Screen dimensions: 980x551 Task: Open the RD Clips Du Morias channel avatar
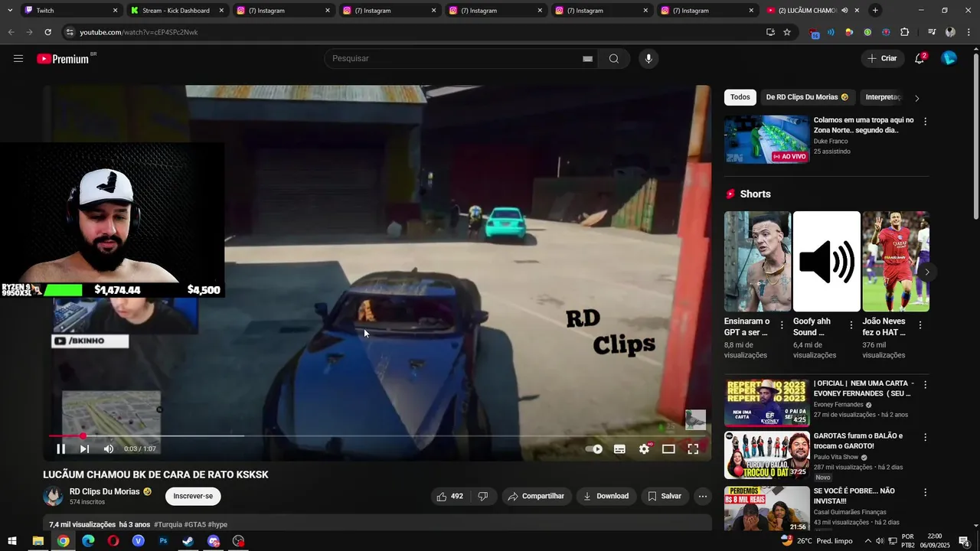click(x=53, y=496)
